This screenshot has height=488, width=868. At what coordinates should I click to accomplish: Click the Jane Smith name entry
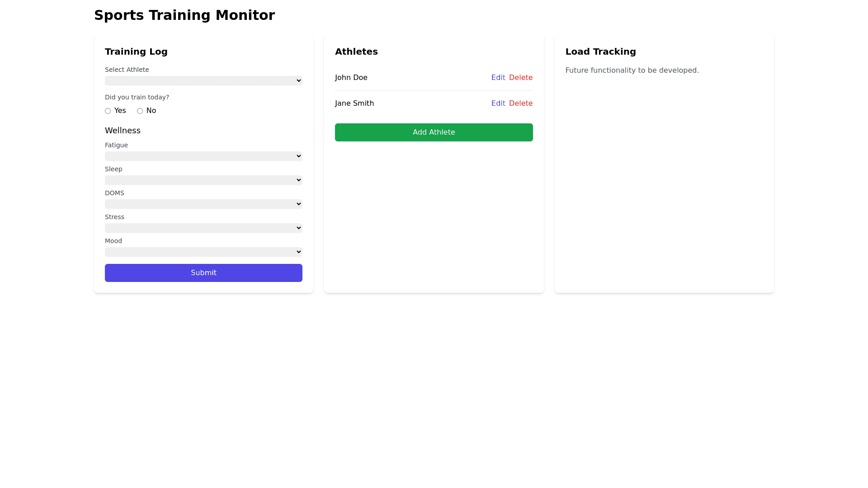(x=354, y=103)
